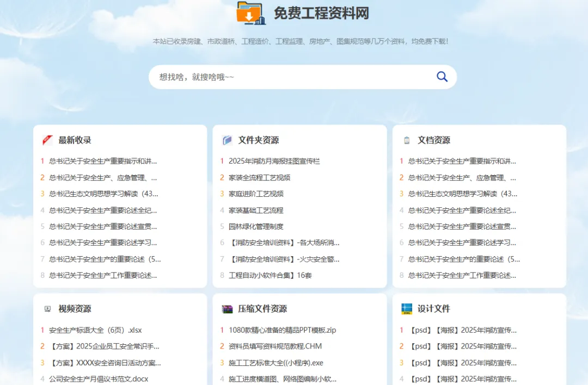Open 【方案】2025企业员工安全常识手...
Screen dimensions: 588x385
pos(104,346)
